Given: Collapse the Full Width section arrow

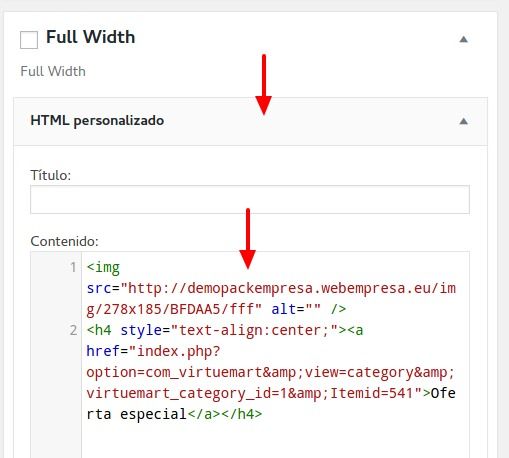Looking at the screenshot, I should [463, 39].
